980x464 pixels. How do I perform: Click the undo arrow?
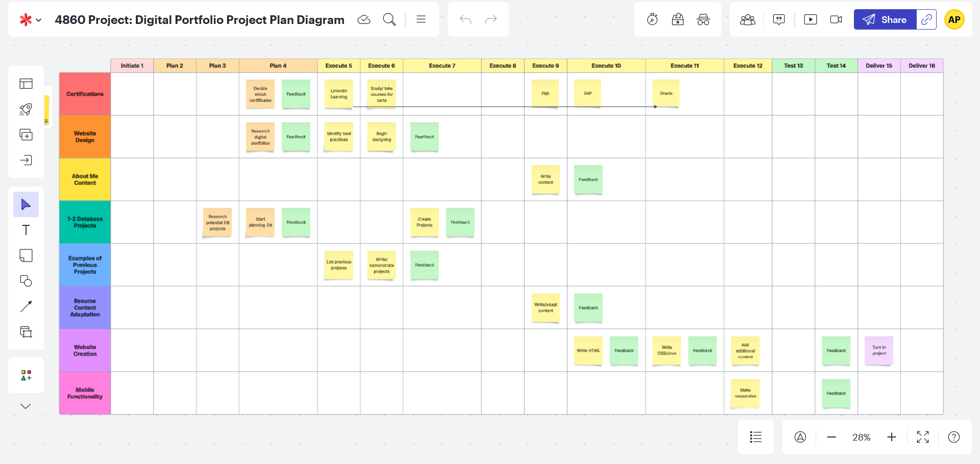coord(465,20)
